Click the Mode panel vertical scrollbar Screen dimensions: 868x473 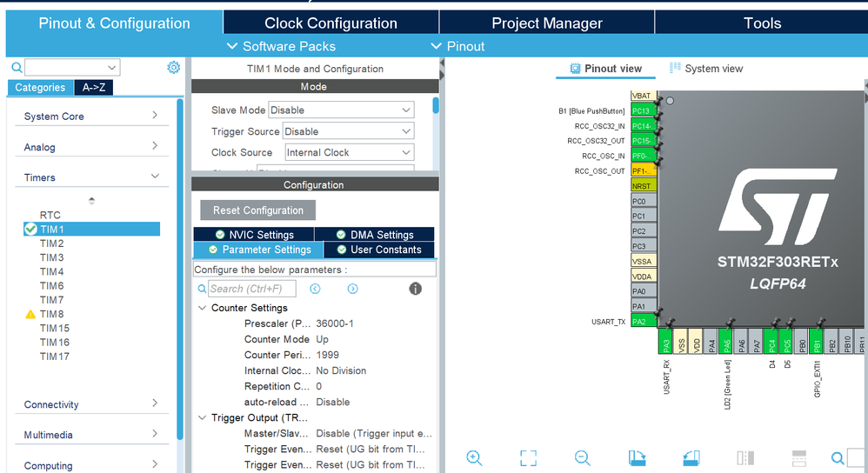pos(436,105)
